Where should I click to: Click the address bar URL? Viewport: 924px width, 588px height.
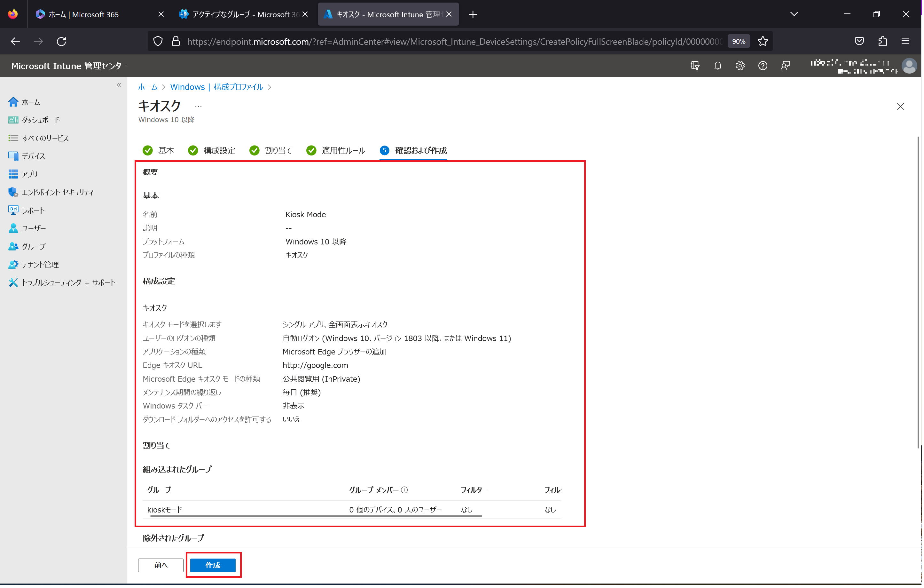tap(456, 42)
